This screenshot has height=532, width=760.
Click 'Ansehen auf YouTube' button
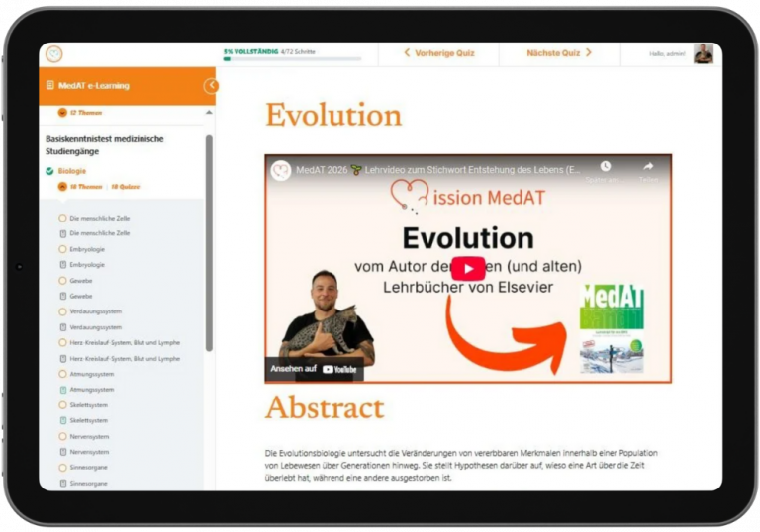point(315,369)
